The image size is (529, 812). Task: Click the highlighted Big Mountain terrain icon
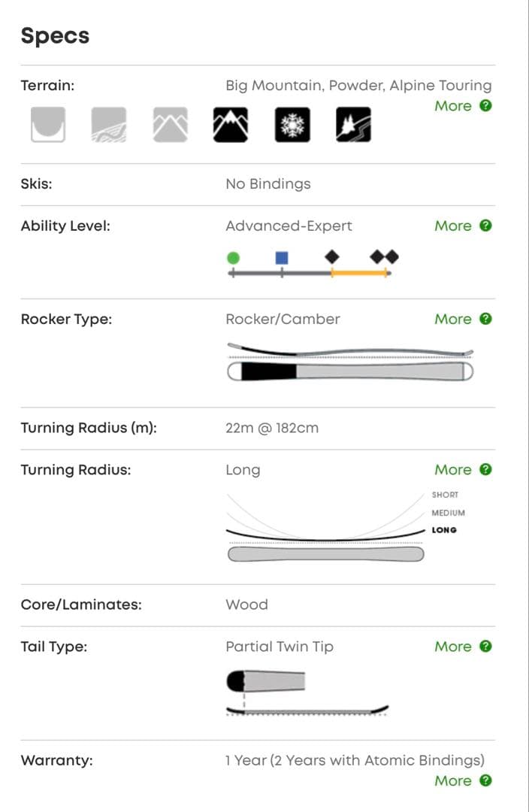(231, 124)
